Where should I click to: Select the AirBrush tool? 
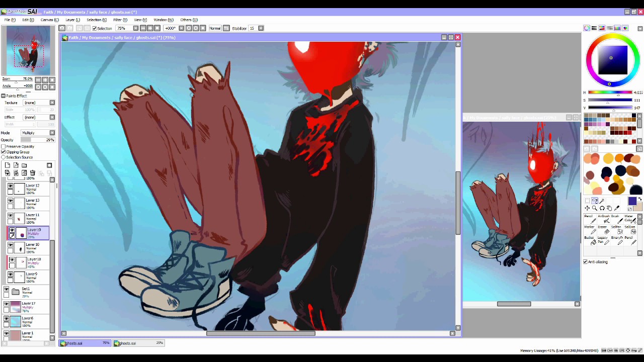click(603, 219)
